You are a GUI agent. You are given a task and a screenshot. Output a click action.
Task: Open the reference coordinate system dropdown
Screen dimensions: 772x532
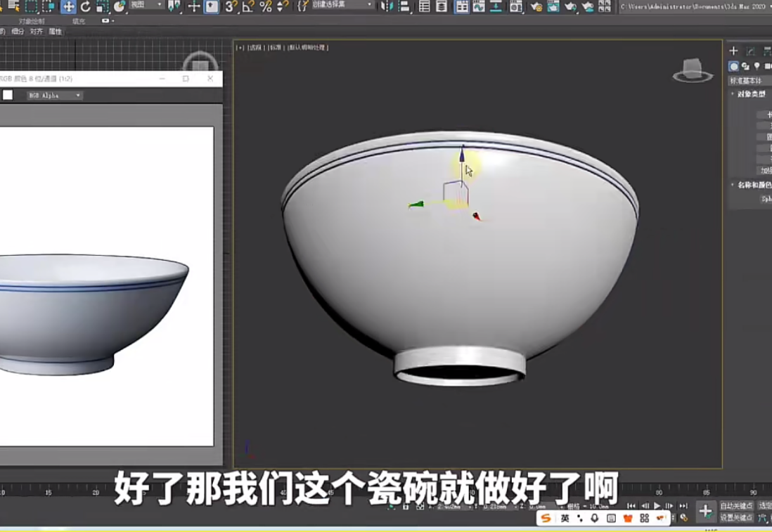(x=146, y=6)
